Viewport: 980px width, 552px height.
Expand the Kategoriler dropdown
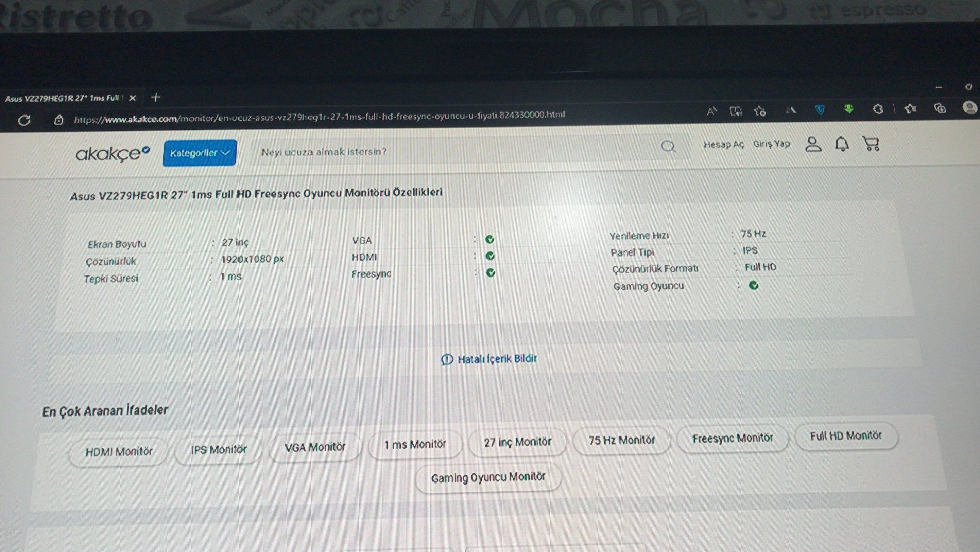(200, 153)
